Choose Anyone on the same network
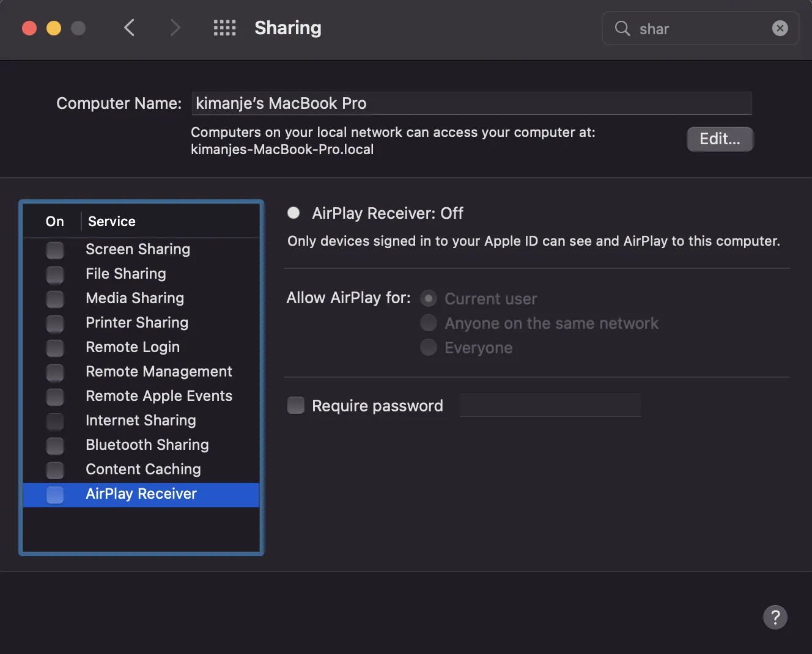 [x=429, y=323]
